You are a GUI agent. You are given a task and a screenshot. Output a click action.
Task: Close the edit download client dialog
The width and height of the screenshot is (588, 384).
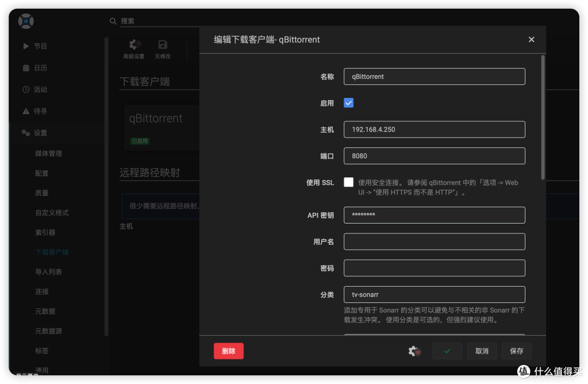tap(531, 39)
